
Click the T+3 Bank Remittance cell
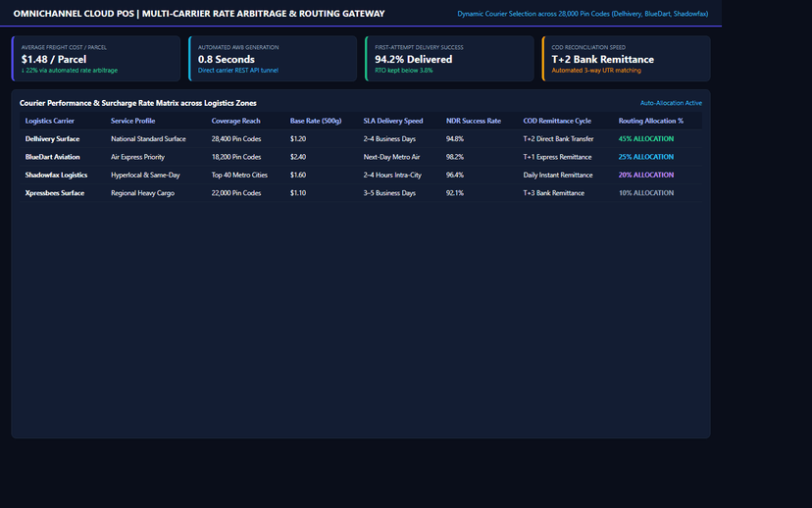(x=553, y=193)
